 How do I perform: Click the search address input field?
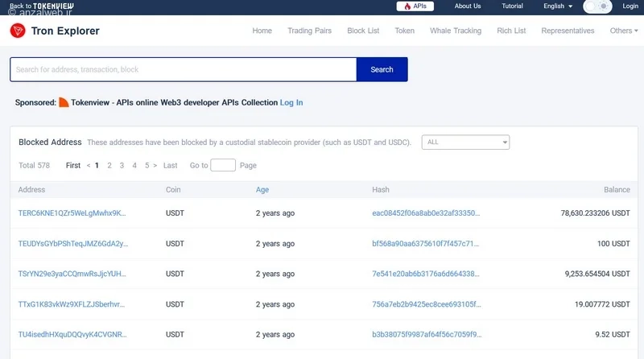click(x=184, y=69)
